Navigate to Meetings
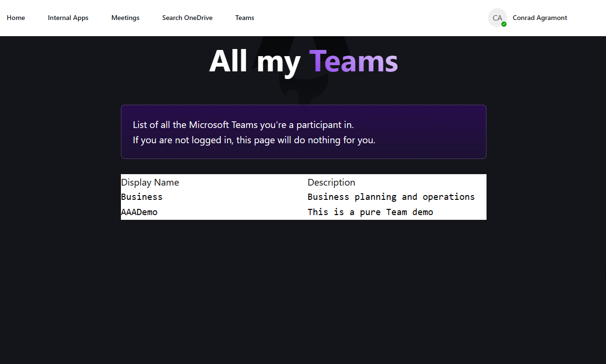Image resolution: width=606 pixels, height=364 pixels. coord(125,18)
